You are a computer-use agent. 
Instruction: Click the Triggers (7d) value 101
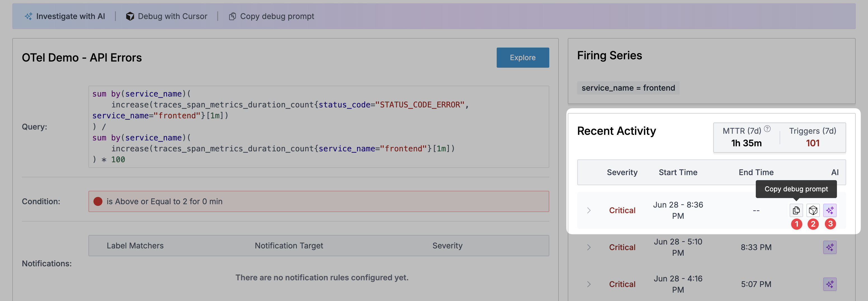click(812, 143)
